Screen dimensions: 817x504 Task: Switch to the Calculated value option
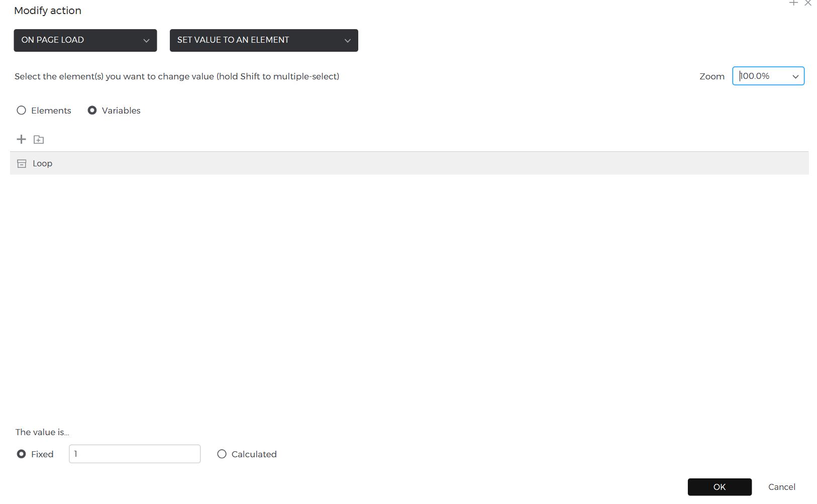click(x=222, y=454)
